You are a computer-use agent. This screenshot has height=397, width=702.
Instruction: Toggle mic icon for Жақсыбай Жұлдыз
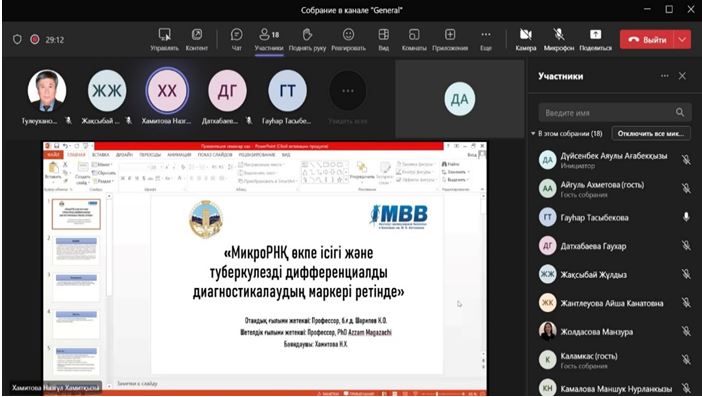pyautogui.click(x=685, y=274)
